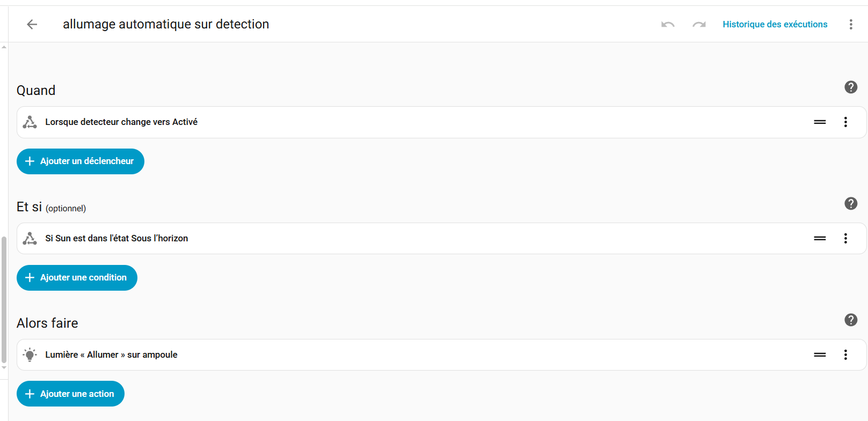Click Ajouter un déclencheur button

tap(81, 161)
